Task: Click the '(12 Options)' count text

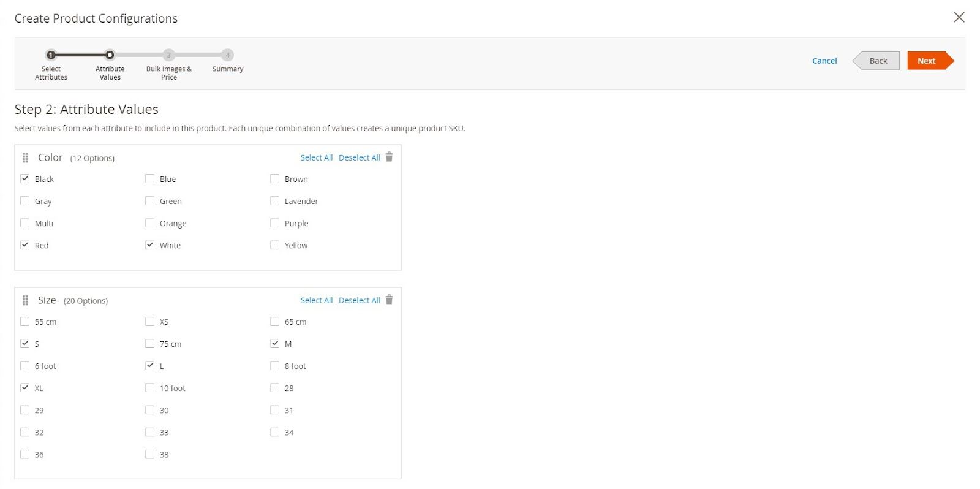Action: click(92, 158)
